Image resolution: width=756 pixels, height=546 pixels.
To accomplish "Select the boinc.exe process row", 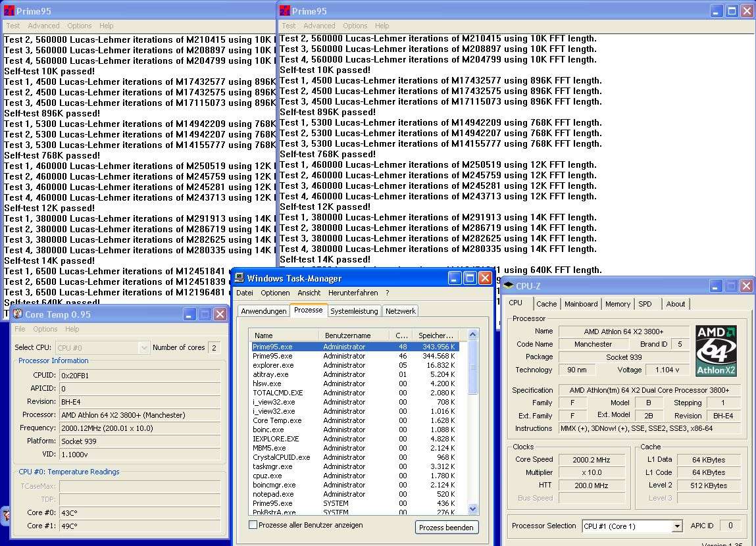I will click(x=355, y=430).
